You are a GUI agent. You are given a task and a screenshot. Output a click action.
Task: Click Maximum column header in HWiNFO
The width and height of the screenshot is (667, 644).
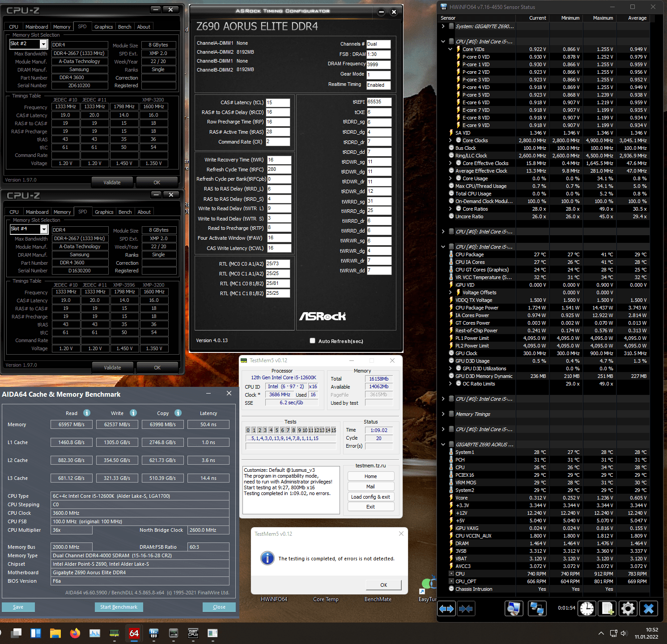(x=603, y=18)
